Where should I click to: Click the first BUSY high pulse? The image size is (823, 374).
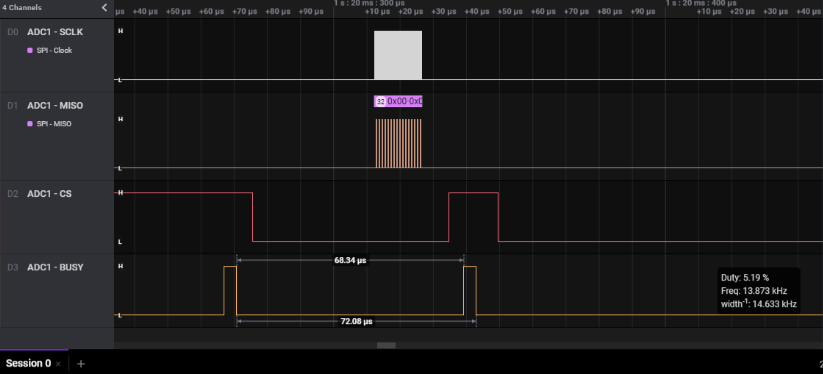tap(230, 291)
